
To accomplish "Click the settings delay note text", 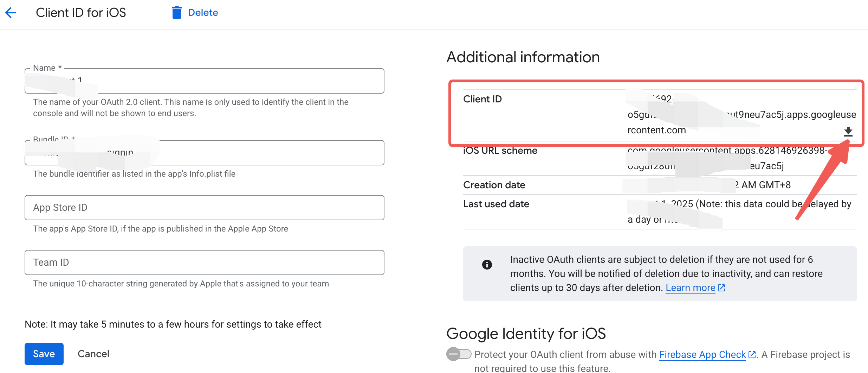I will 173,324.
